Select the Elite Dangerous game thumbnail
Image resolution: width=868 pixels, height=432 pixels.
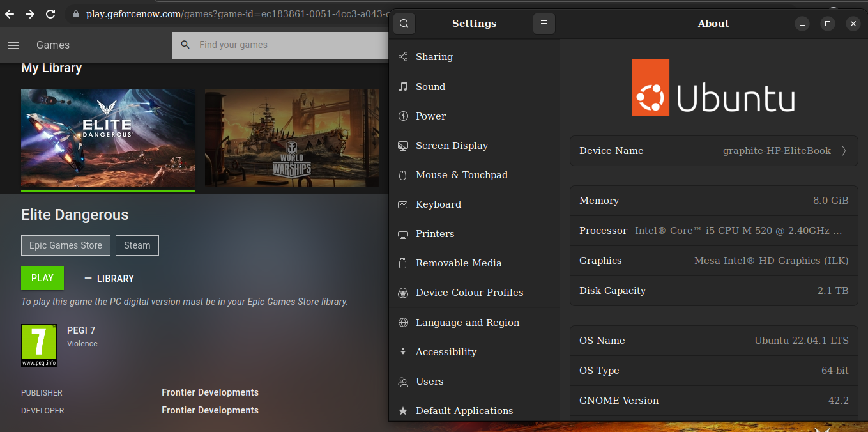click(108, 140)
